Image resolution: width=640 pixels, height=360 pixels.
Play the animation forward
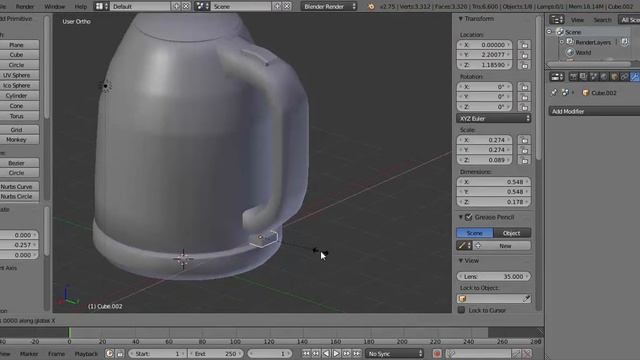336,354
